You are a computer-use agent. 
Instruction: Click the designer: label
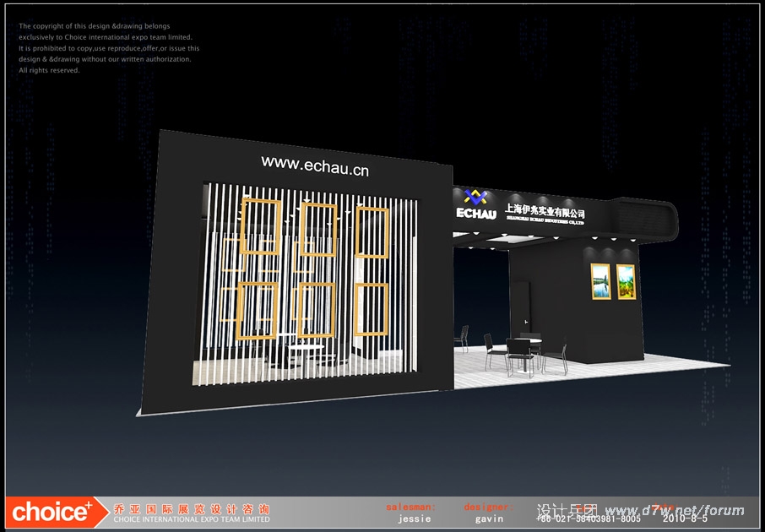coord(489,508)
